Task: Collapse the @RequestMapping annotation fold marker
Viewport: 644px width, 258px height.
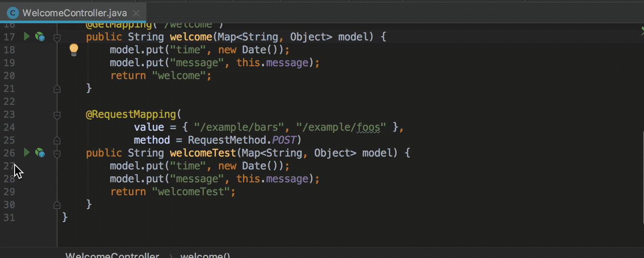Action: coord(57,115)
